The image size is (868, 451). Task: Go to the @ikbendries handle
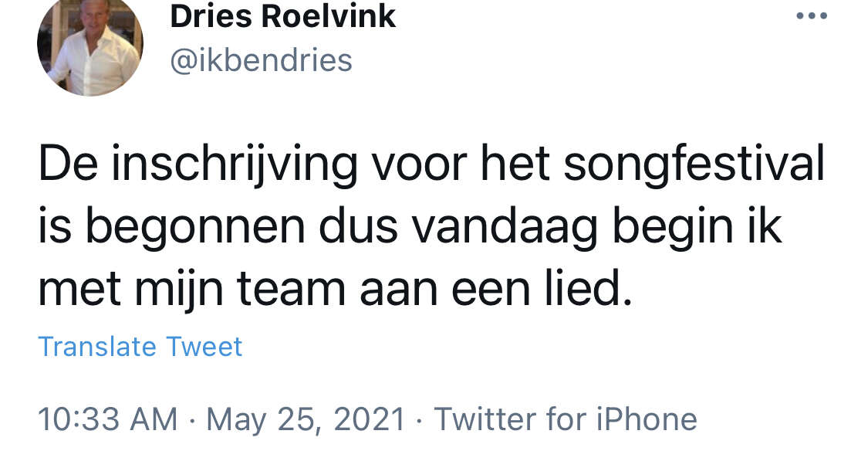point(261,60)
